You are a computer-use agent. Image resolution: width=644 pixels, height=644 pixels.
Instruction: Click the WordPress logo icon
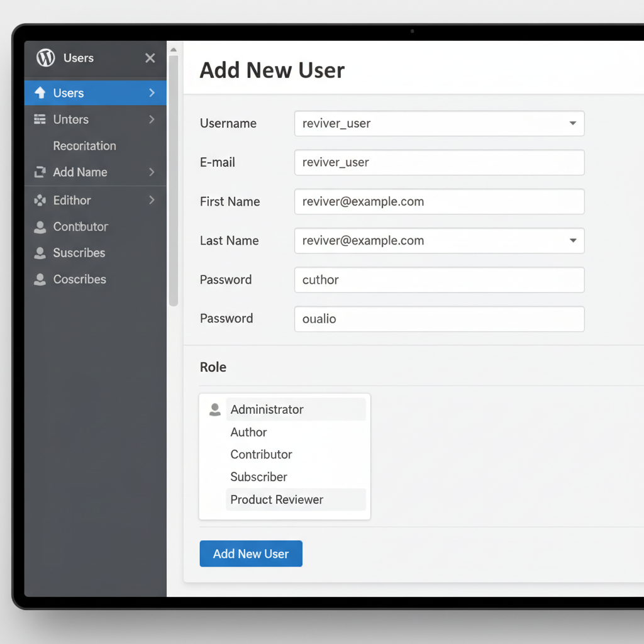click(45, 58)
